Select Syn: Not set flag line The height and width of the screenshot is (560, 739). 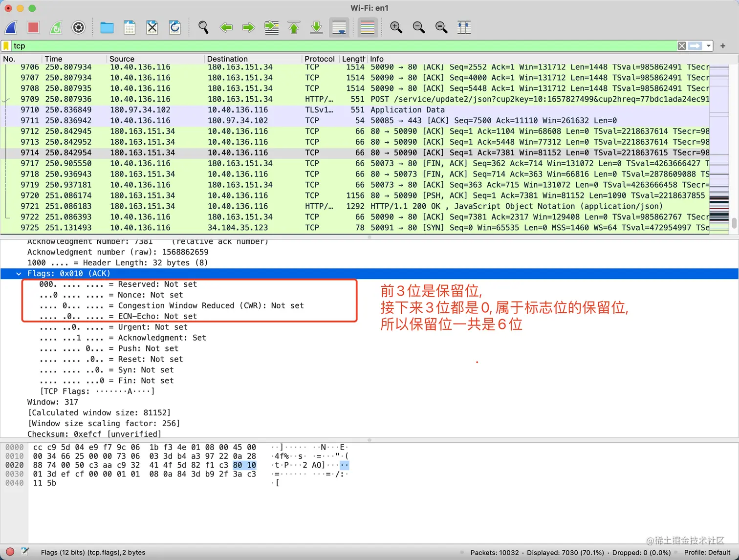coord(107,370)
